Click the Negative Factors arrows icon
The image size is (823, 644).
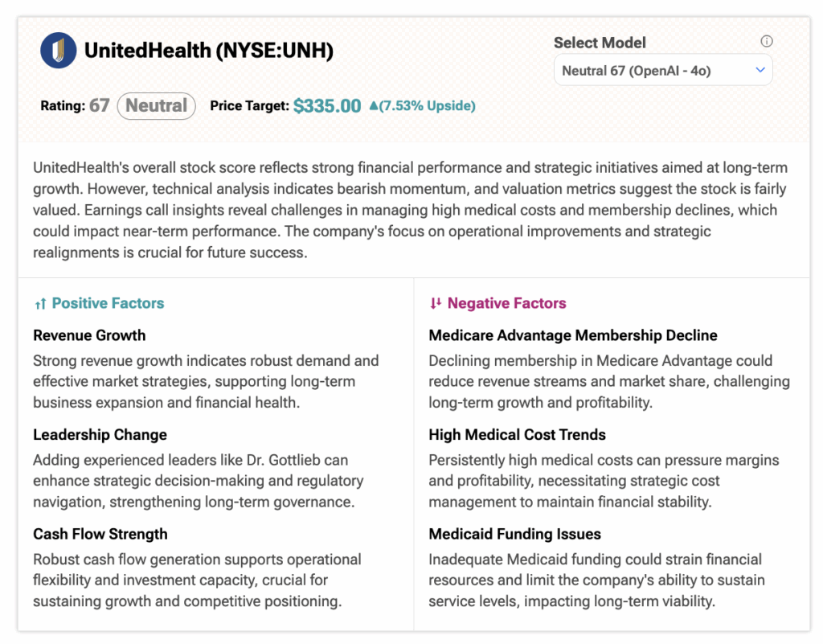(436, 304)
